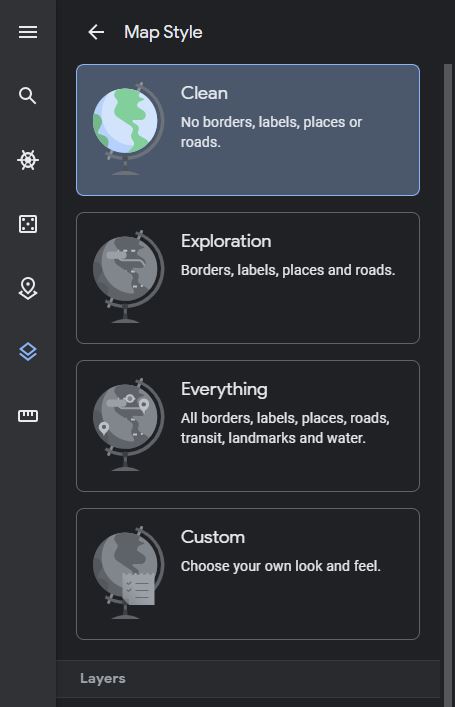The image size is (455, 707).
Task: Open the hamburger menu icon
Action: 28,32
